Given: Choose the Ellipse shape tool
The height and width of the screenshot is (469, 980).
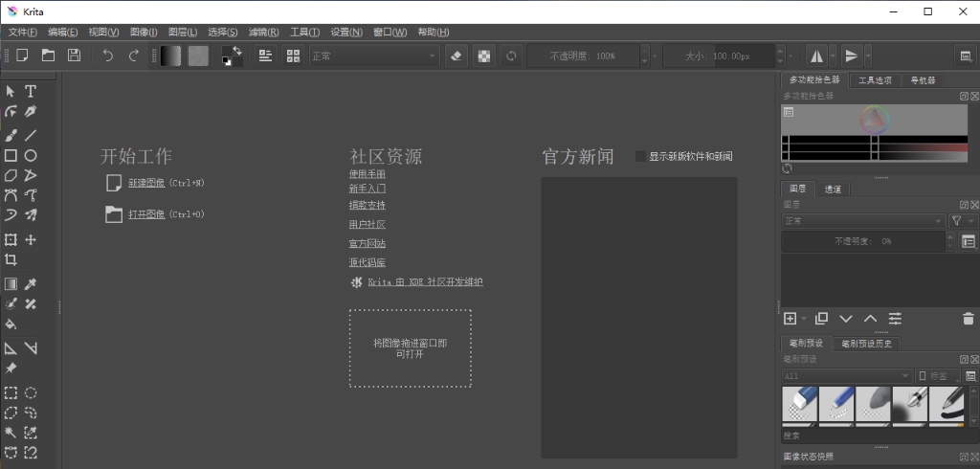Looking at the screenshot, I should (x=31, y=155).
